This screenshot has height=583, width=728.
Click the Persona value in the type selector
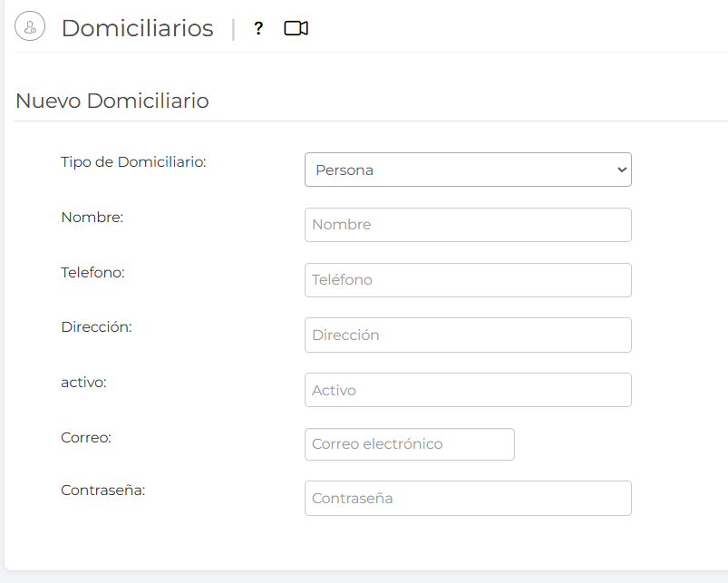[345, 170]
